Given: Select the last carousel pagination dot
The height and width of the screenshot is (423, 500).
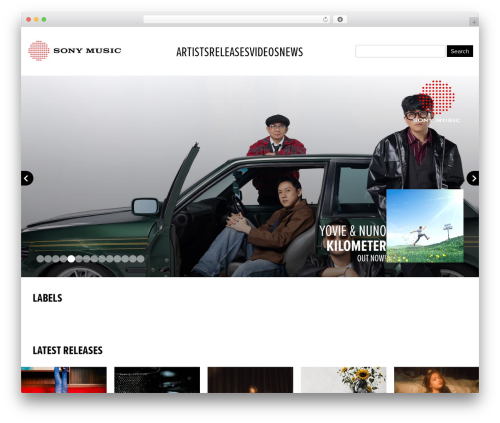Looking at the screenshot, I should coord(140,259).
